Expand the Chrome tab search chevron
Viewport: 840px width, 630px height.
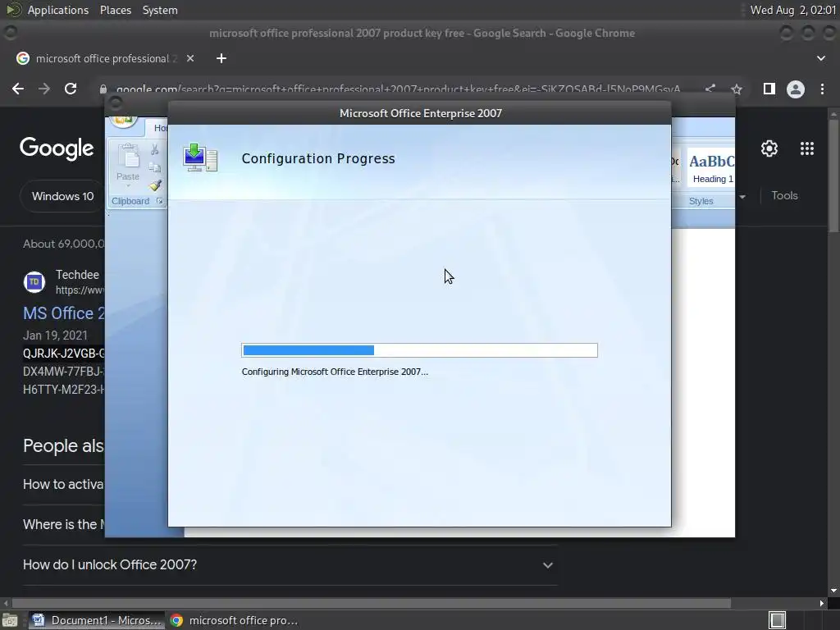point(820,58)
